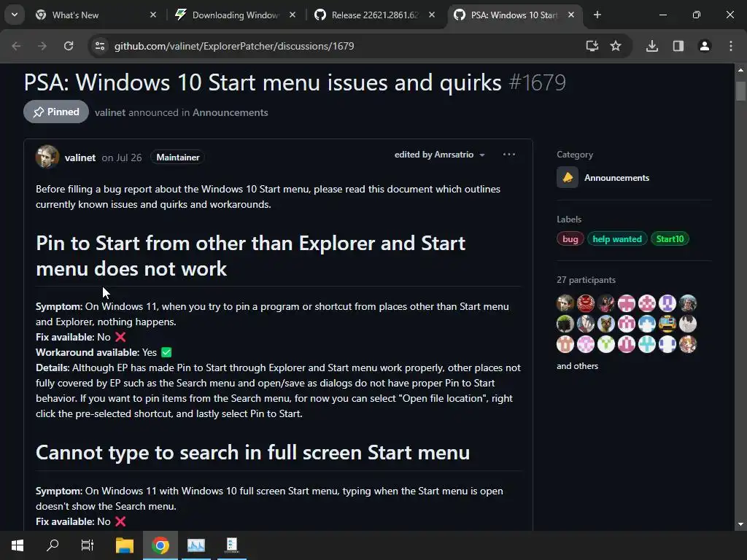Click the Announcements category icon

(568, 178)
